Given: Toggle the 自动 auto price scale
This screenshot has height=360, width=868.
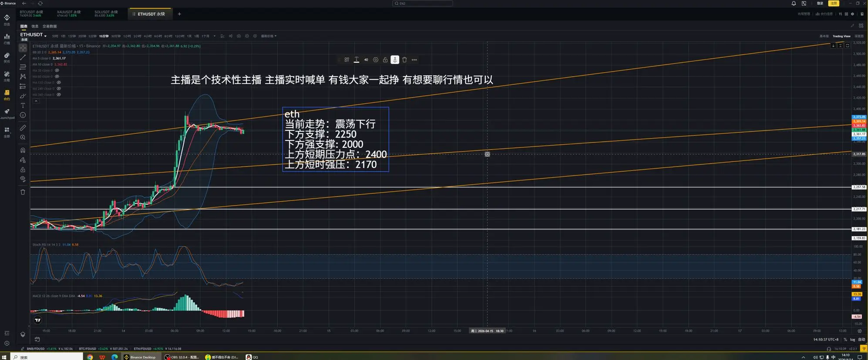Looking at the screenshot, I should pyautogui.click(x=861, y=340).
